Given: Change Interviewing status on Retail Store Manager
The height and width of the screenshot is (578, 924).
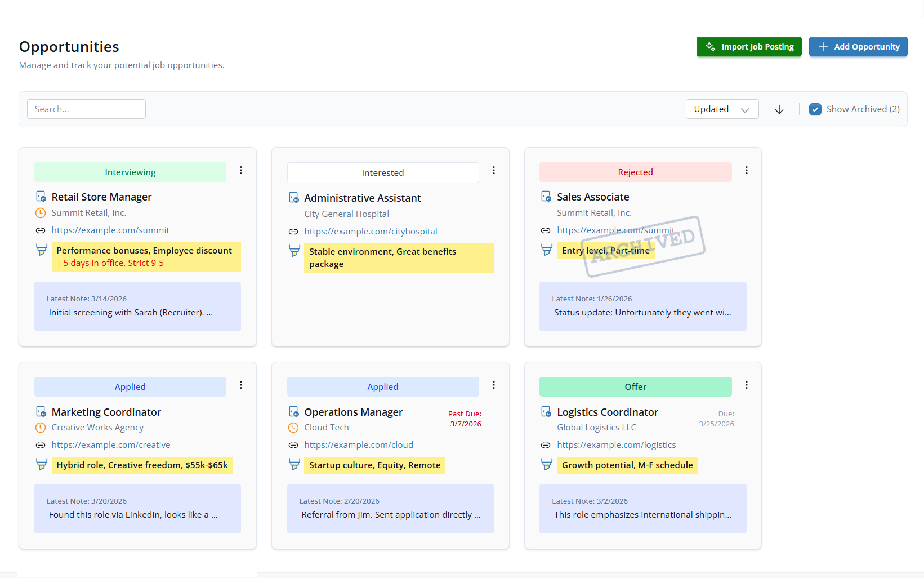Looking at the screenshot, I should point(130,172).
